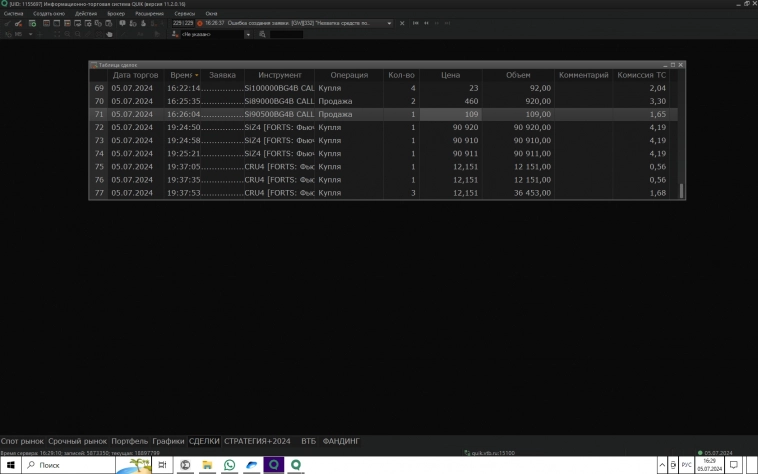Open the Сервисы menu
The height and width of the screenshot is (474, 758).
point(184,14)
